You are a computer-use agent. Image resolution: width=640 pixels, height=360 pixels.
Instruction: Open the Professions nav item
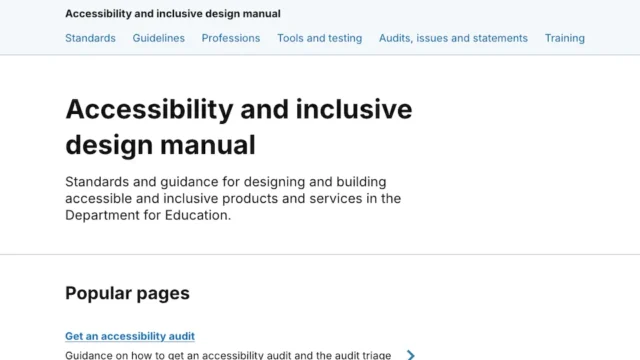click(231, 38)
